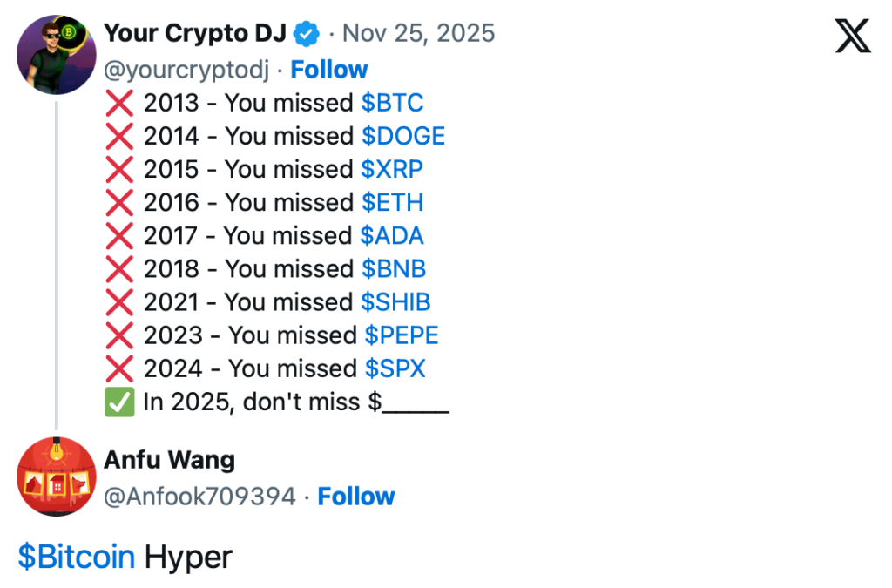Open the $DOGE cashtag link
892x588 pixels.
click(403, 137)
